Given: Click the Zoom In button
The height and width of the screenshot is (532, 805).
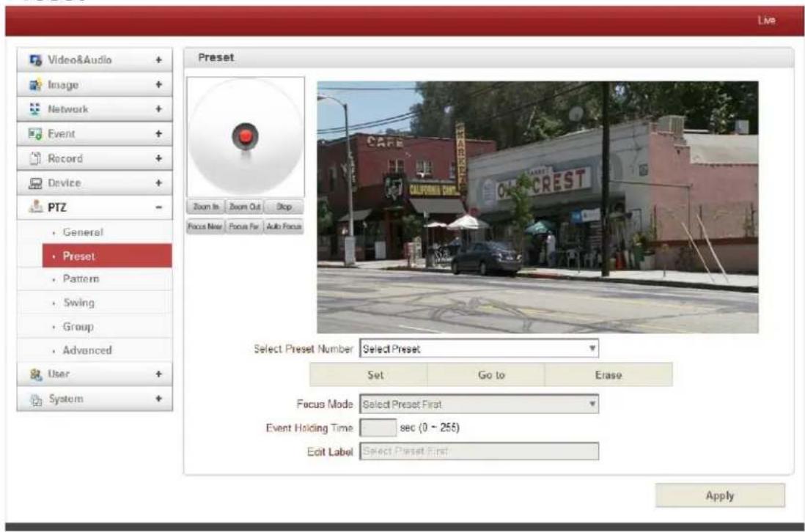Looking at the screenshot, I should [206, 207].
